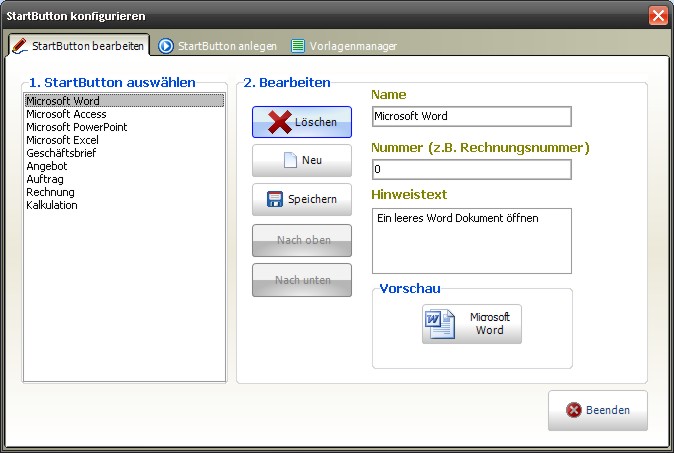
Task: Select Auftrag in the list
Action: click(x=124, y=179)
